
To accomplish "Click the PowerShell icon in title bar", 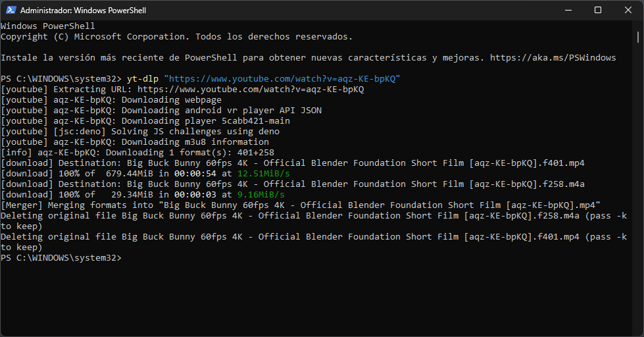I will [x=11, y=11].
